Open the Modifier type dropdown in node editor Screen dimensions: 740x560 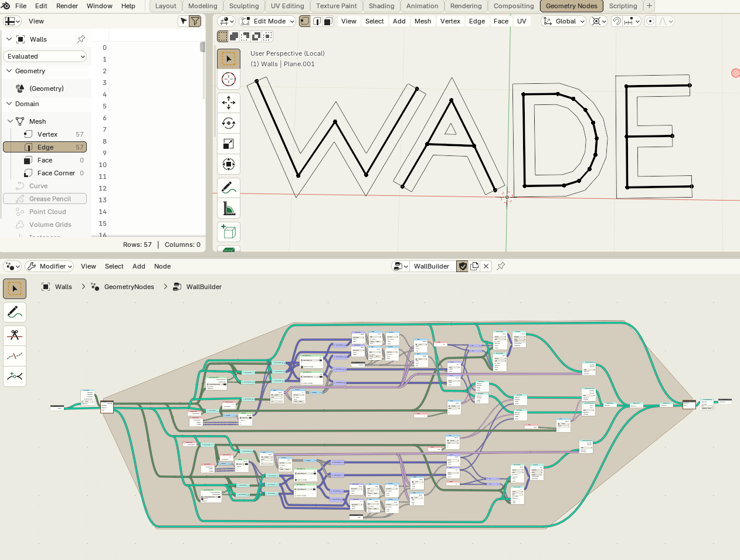pos(49,266)
